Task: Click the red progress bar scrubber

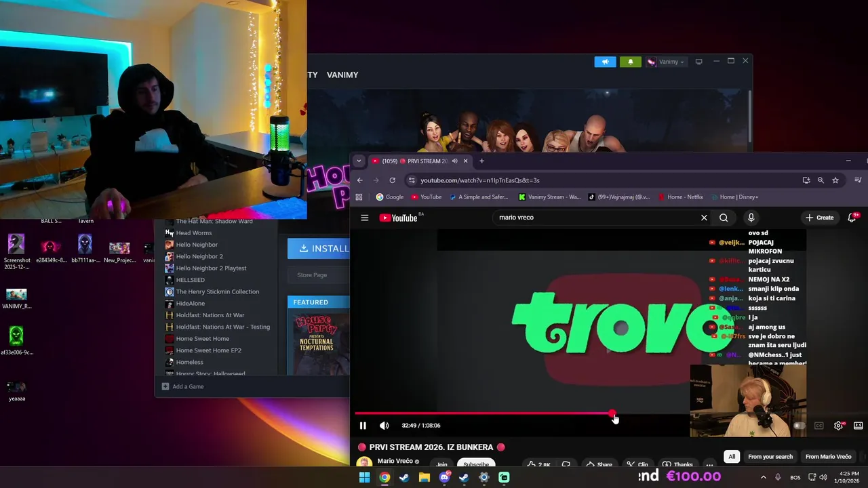Action: (x=612, y=413)
